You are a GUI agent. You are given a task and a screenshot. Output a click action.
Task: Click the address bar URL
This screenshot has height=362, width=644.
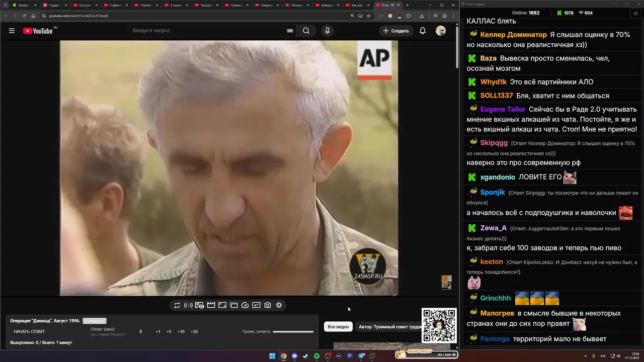click(78, 16)
